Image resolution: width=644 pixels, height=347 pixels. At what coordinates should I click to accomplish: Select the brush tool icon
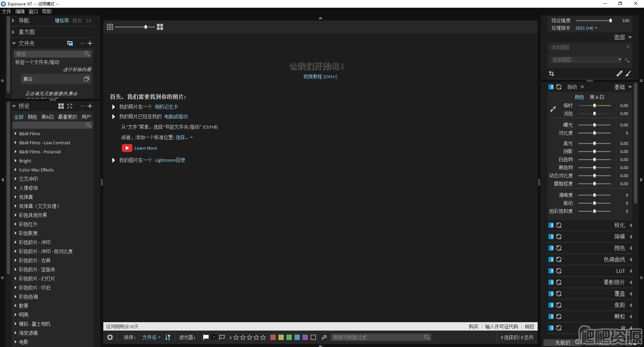pyautogui.click(x=628, y=73)
